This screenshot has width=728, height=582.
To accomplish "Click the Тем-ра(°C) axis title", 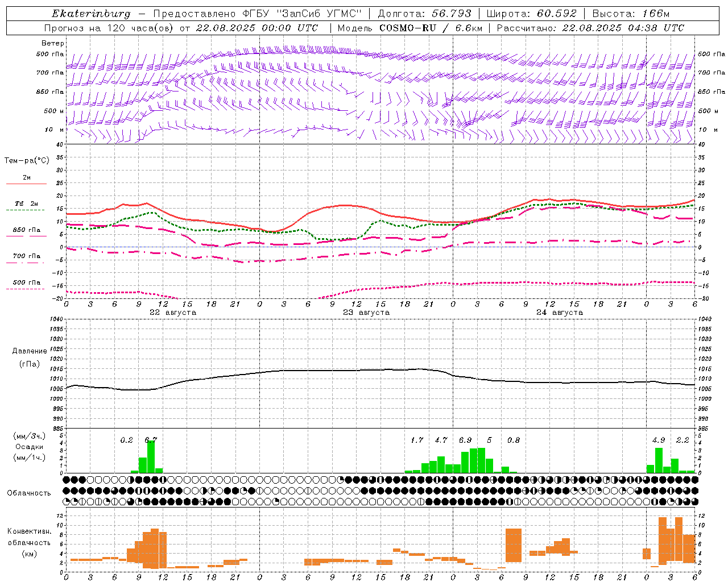I will [x=27, y=161].
